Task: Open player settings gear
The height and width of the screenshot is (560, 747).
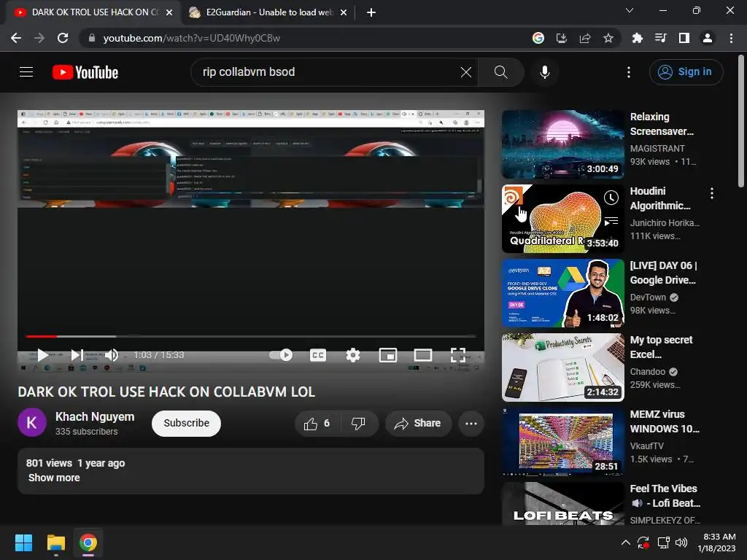Action: (x=353, y=355)
